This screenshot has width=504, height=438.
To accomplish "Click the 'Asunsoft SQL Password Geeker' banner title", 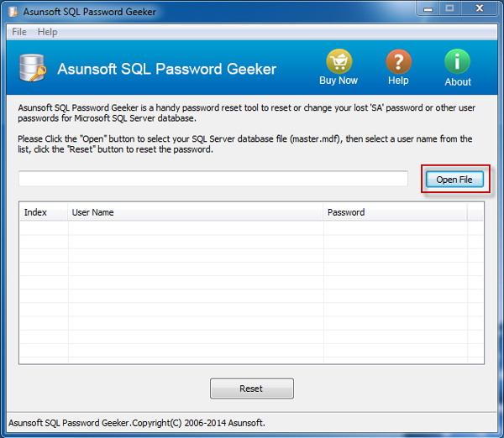I will 167,69.
